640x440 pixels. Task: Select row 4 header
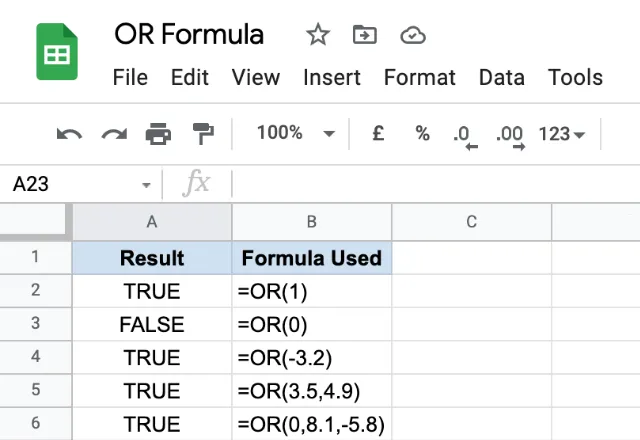click(36, 357)
